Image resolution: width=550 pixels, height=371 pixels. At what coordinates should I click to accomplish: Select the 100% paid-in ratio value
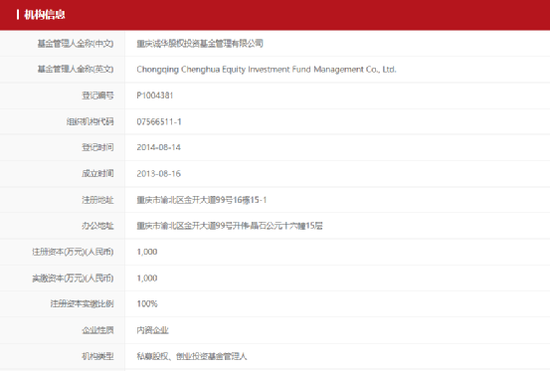click(147, 304)
